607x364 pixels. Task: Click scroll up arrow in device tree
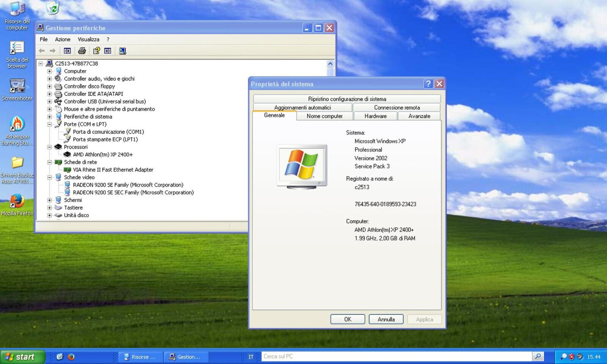pos(330,64)
